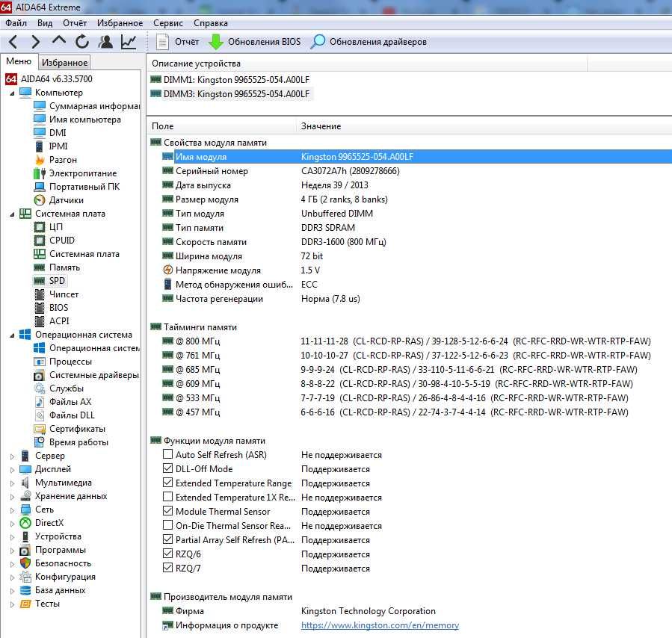The width and height of the screenshot is (672, 638).
Task: Select the Фирма manufacturer row
Action: pos(410,611)
